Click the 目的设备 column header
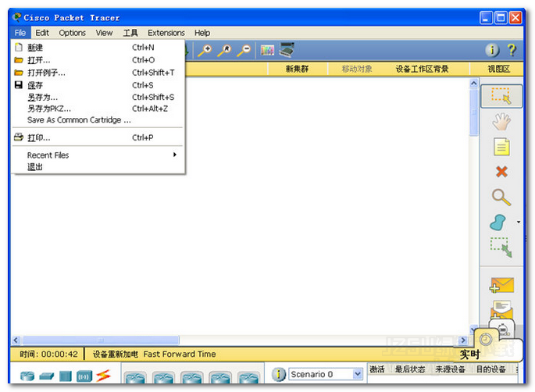Image resolution: width=535 pixels, height=392 pixels. 491,369
